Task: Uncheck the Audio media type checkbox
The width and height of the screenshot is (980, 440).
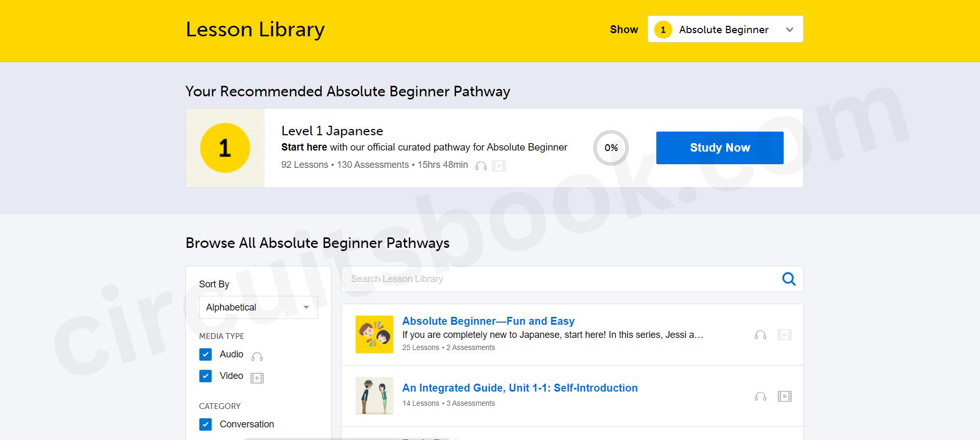Action: (206, 354)
